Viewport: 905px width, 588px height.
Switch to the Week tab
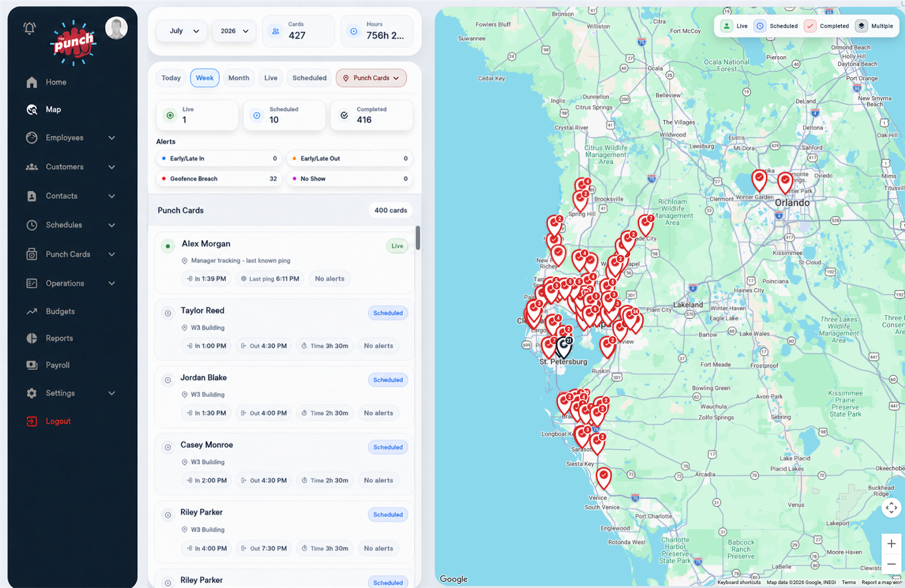[205, 78]
